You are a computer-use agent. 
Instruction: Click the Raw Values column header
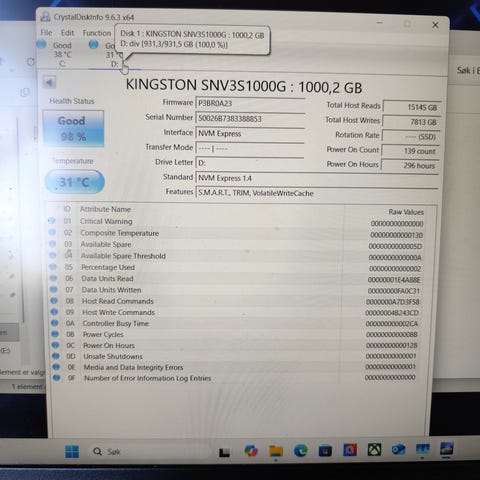pos(406,212)
